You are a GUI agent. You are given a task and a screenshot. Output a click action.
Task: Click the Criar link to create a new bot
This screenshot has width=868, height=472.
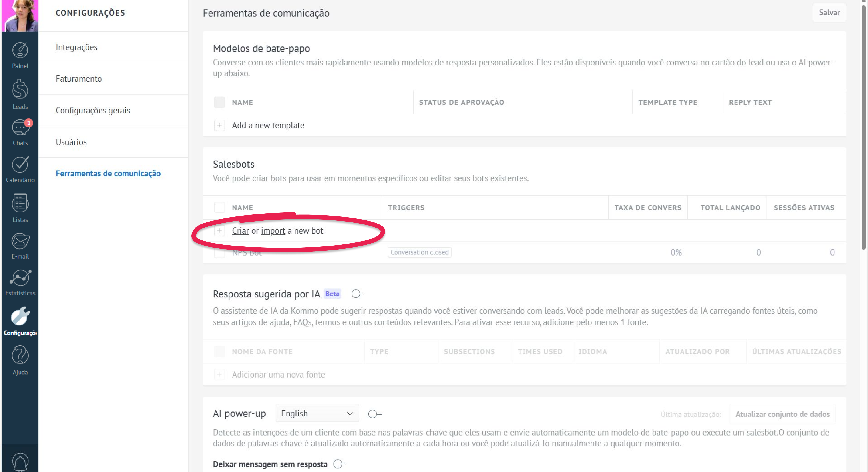point(240,231)
